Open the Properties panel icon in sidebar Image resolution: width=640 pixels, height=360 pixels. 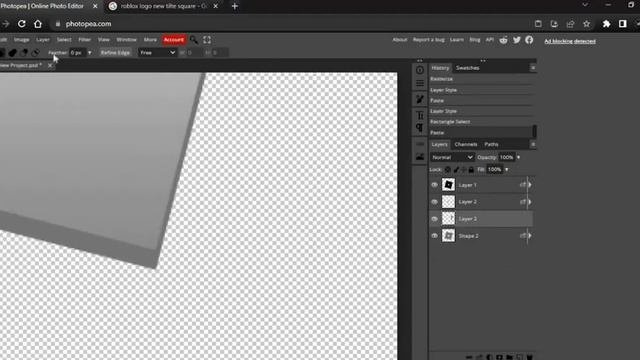(420, 84)
